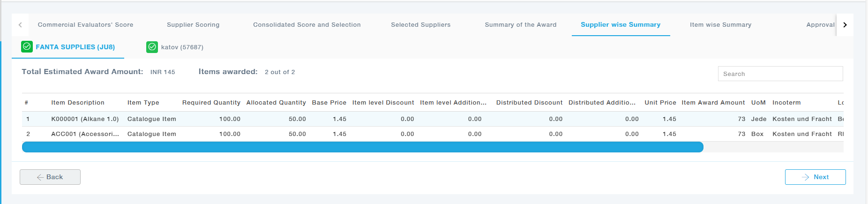
Task: Open the Commercial Evaluators' Score tab
Action: pyautogui.click(x=85, y=25)
